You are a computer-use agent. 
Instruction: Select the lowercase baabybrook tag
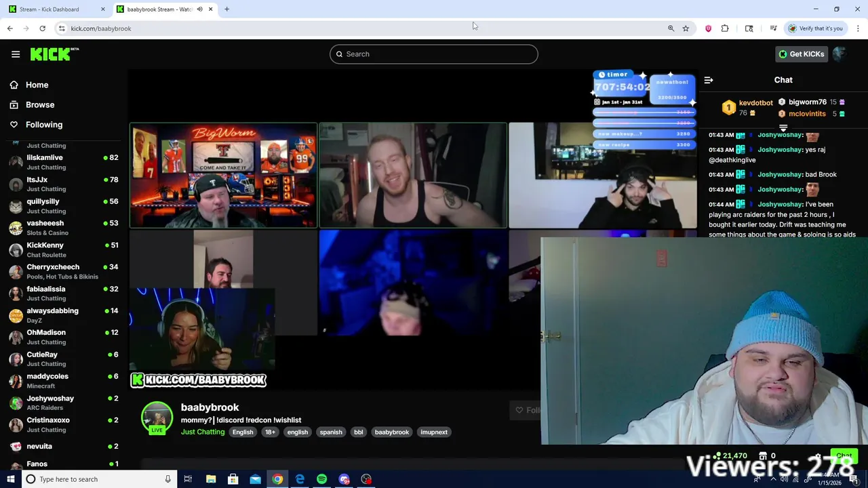392,432
